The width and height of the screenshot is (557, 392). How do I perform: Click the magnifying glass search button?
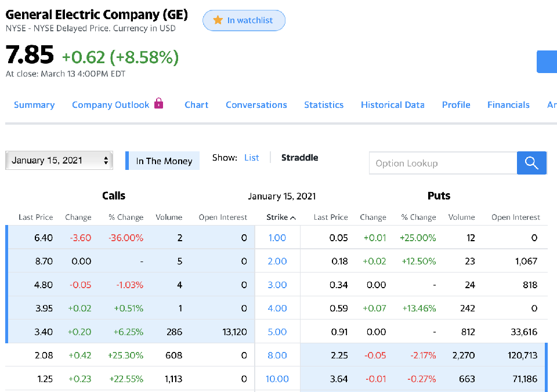click(531, 163)
